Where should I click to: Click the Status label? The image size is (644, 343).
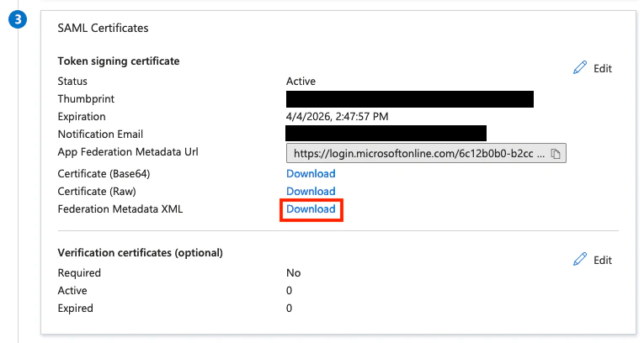[72, 82]
